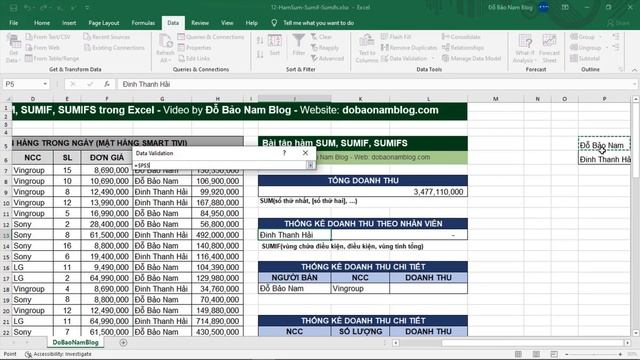Open Ribbon Display Options
The image size is (640, 360).
[565, 7]
